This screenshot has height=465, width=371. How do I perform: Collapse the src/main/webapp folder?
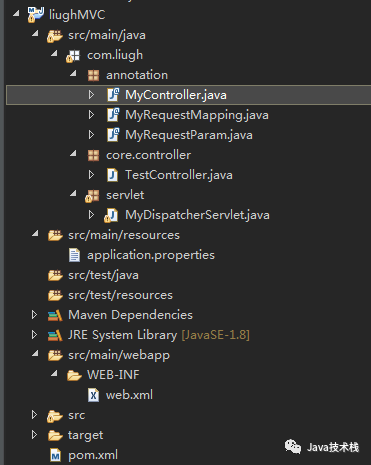click(x=35, y=353)
